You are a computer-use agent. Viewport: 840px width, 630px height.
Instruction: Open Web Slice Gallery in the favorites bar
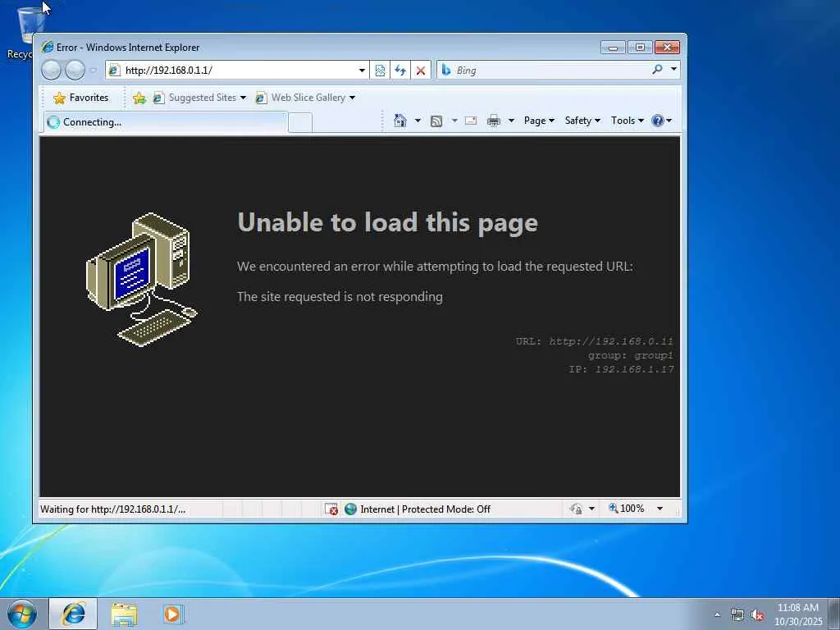pos(305,98)
